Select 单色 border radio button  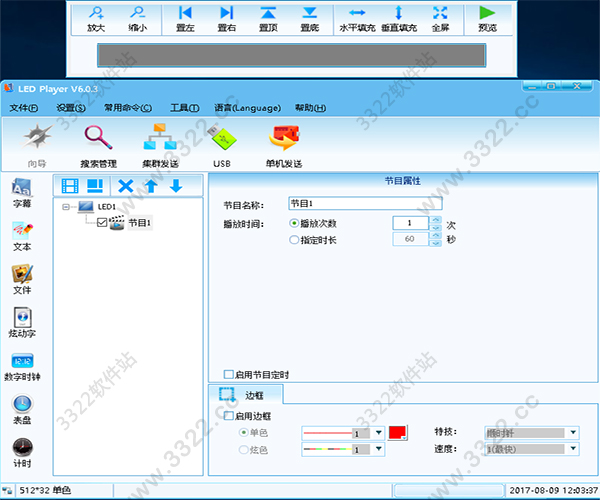tap(243, 433)
